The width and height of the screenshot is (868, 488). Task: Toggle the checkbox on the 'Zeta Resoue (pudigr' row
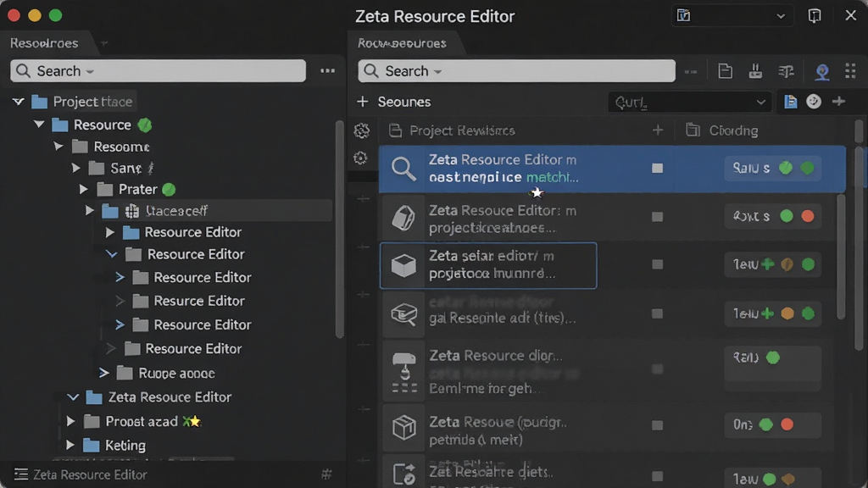tap(657, 425)
